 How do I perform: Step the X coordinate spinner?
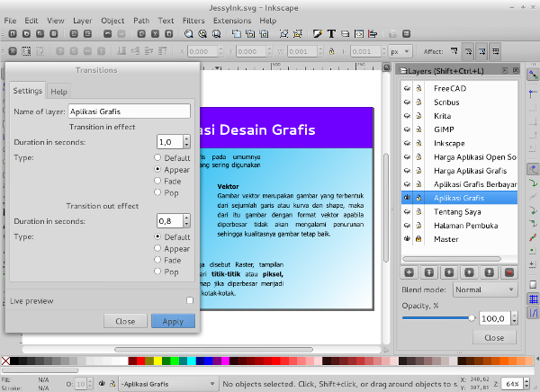pyautogui.click(x=221, y=51)
